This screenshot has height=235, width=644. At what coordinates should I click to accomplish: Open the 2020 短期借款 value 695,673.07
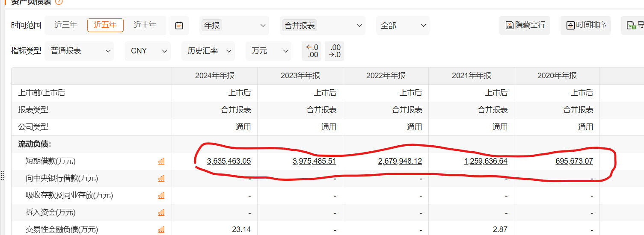[x=574, y=162]
